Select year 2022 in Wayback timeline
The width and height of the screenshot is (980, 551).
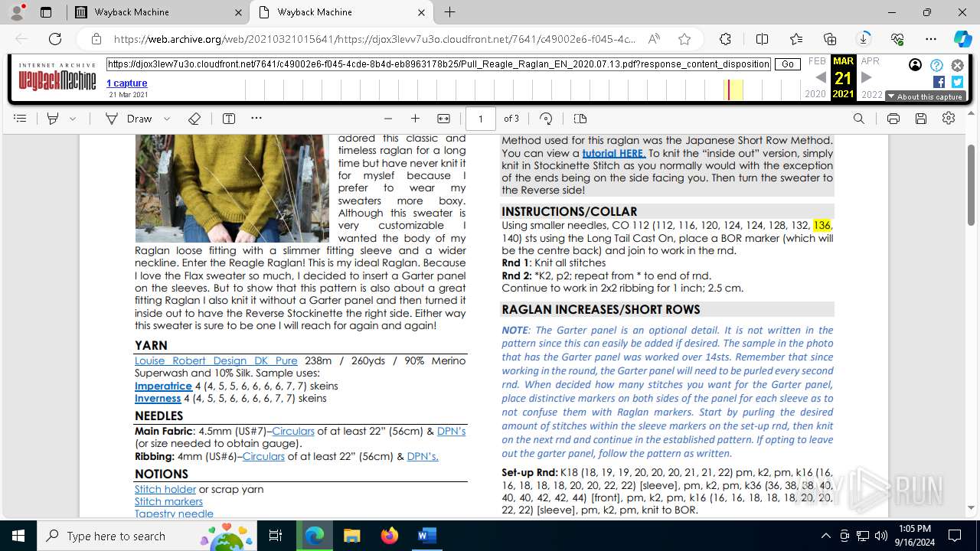[x=871, y=94]
